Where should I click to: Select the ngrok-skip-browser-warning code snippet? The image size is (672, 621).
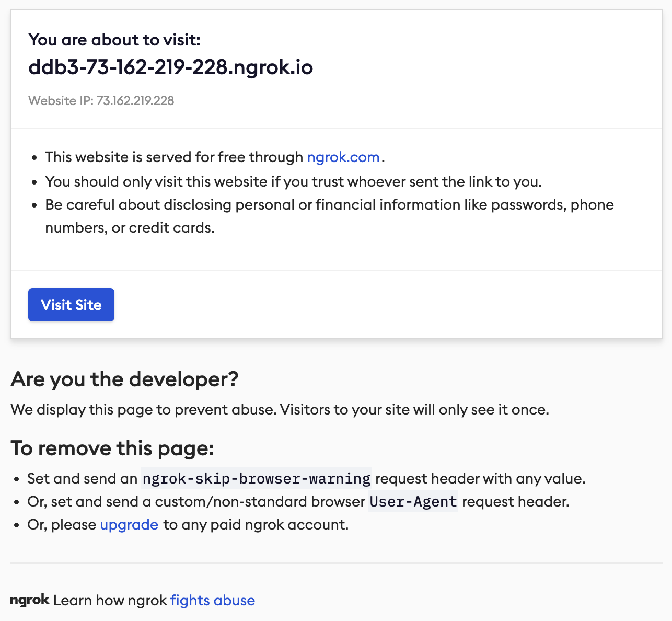(256, 479)
